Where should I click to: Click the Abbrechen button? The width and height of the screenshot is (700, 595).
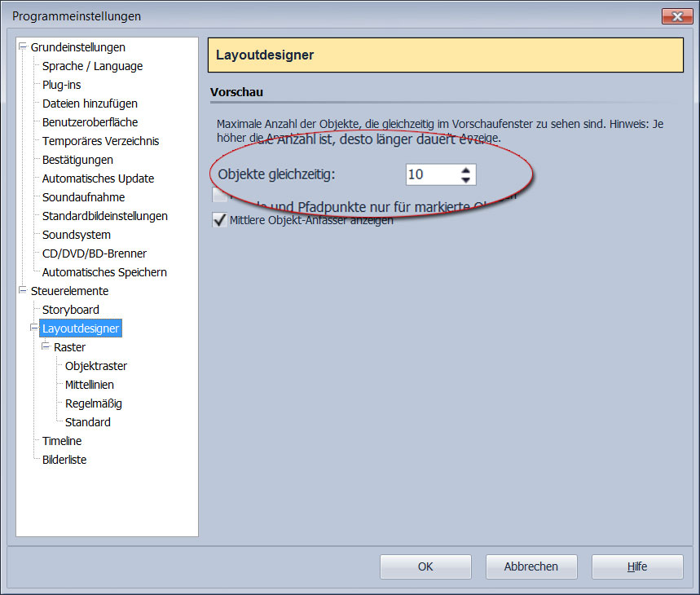pyautogui.click(x=531, y=566)
